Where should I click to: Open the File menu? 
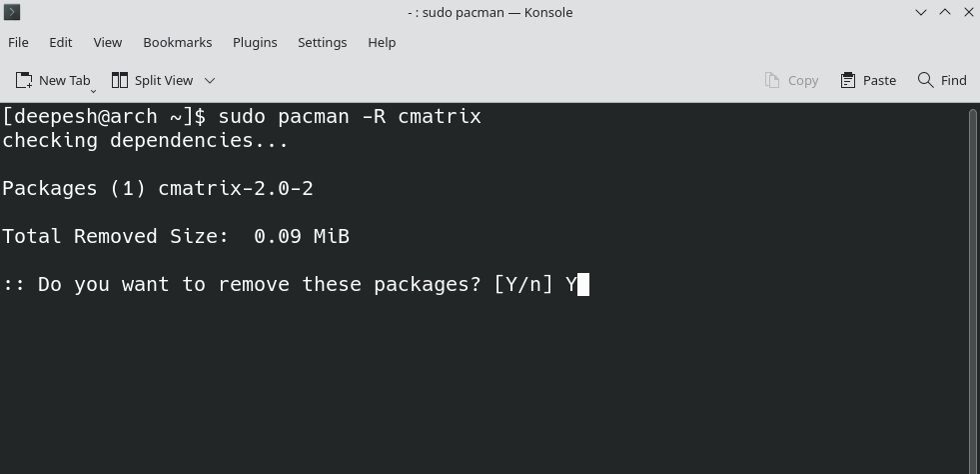click(x=18, y=42)
